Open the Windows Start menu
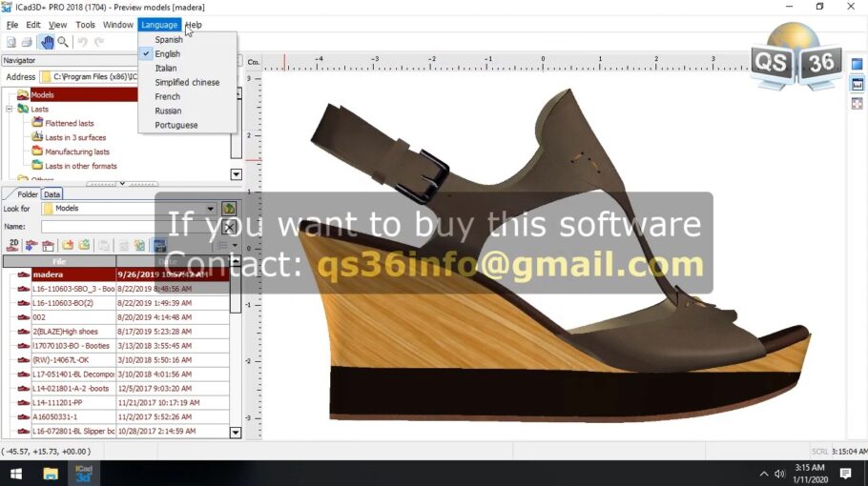This screenshot has width=868, height=486. coord(16,474)
